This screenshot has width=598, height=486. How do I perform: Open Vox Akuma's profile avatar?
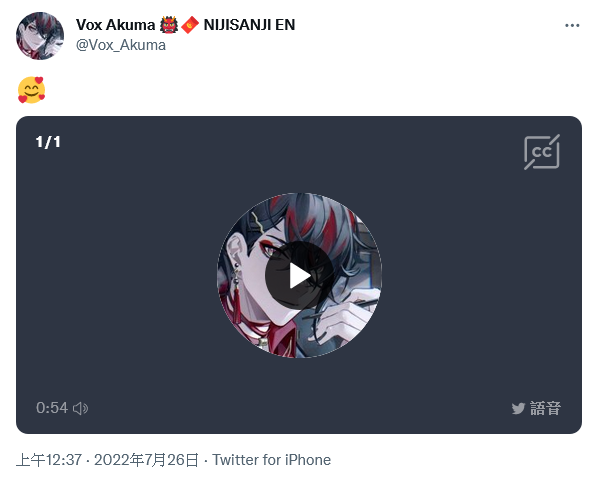pyautogui.click(x=40, y=36)
